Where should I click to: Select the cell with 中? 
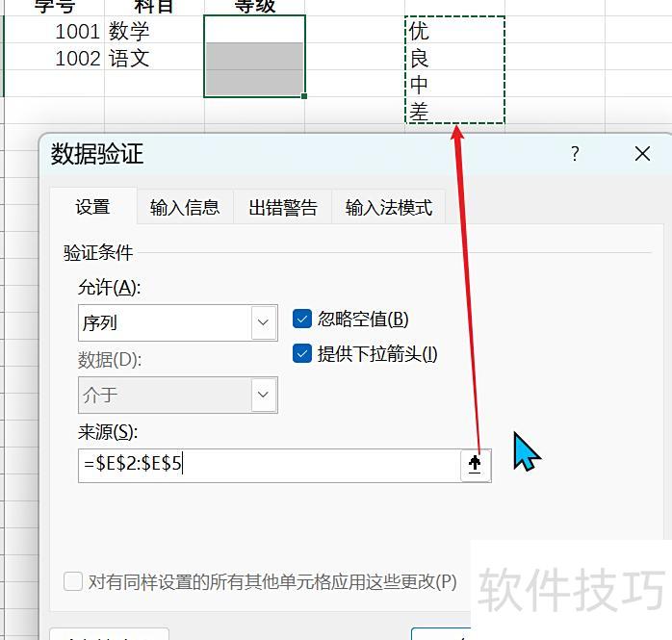454,84
